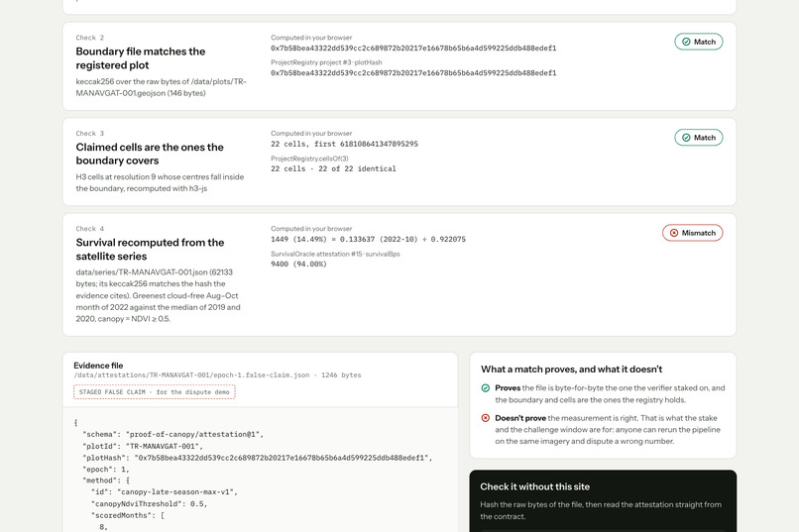
Task: Click the Match badge for Check 2
Action: 699,42
